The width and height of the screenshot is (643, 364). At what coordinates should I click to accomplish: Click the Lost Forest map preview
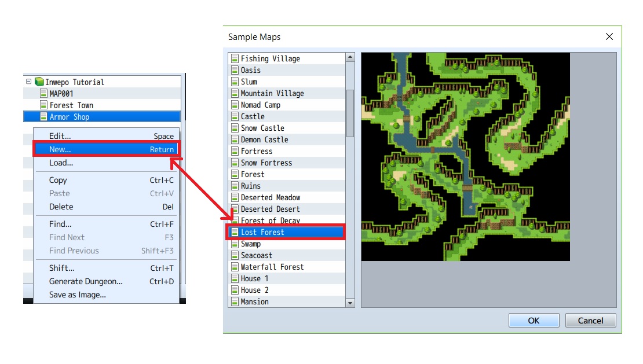coord(465,156)
